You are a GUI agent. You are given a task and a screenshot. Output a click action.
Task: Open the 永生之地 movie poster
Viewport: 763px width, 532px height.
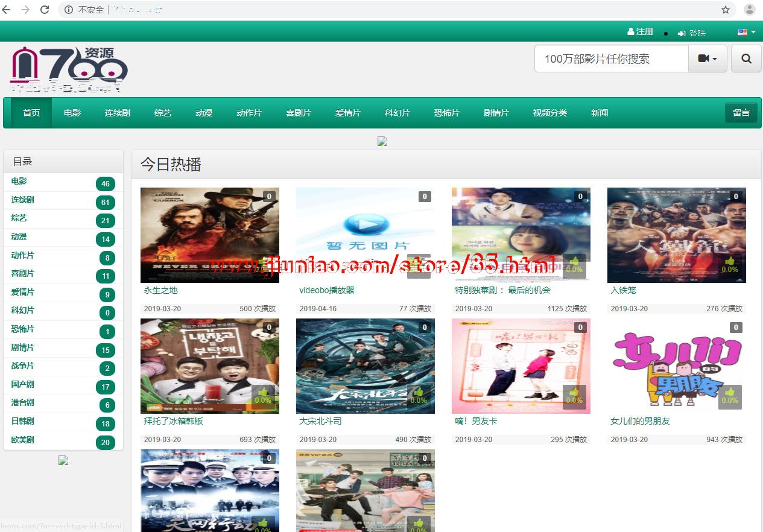point(210,235)
